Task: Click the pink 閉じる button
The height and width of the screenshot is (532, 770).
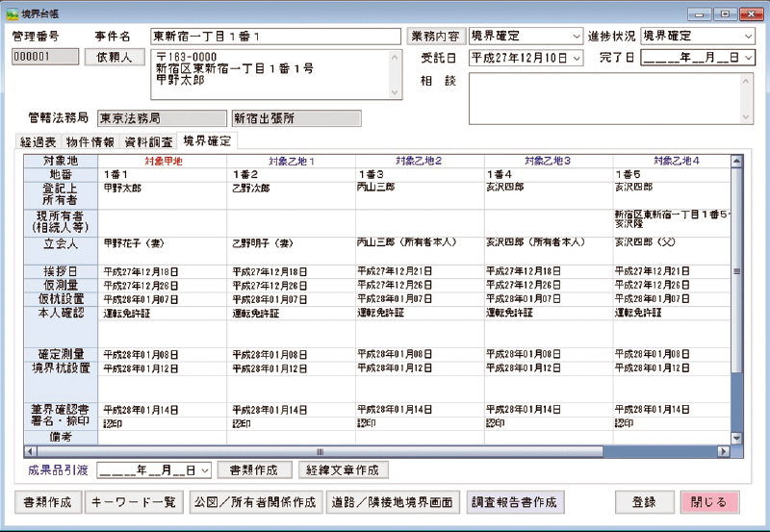Action: (710, 502)
